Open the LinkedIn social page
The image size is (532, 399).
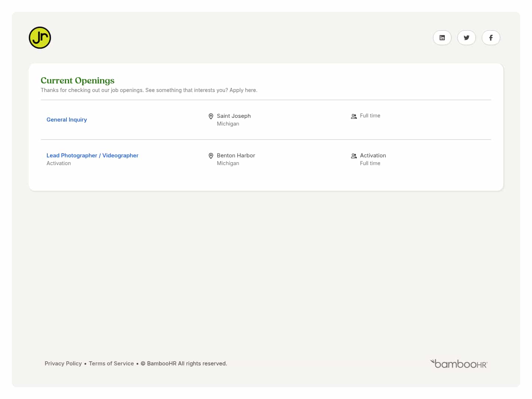(x=442, y=38)
